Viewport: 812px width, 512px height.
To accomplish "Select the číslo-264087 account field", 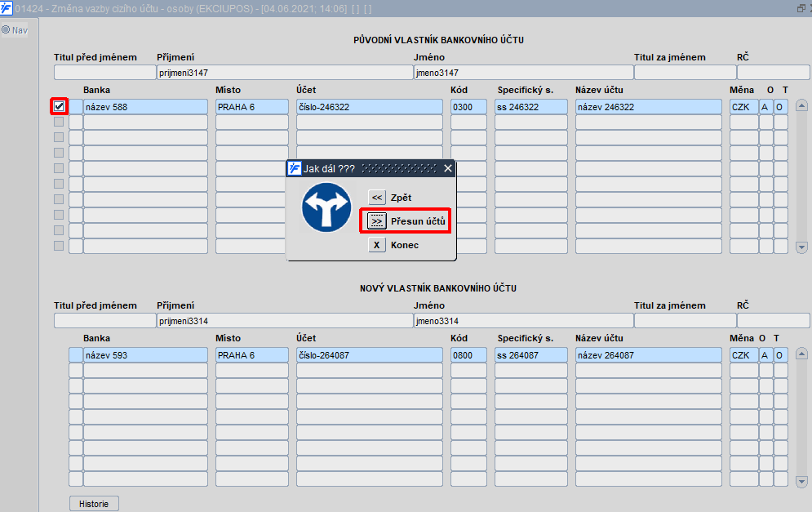I will (369, 355).
